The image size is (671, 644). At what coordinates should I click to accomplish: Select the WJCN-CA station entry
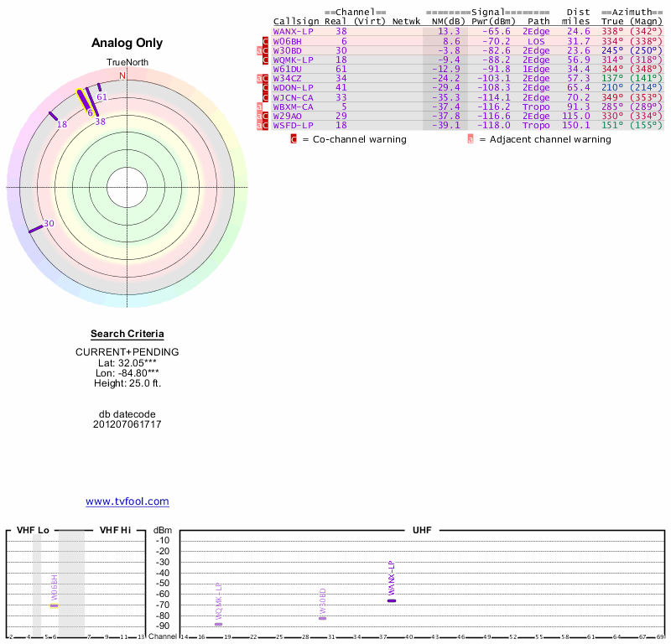click(x=293, y=97)
